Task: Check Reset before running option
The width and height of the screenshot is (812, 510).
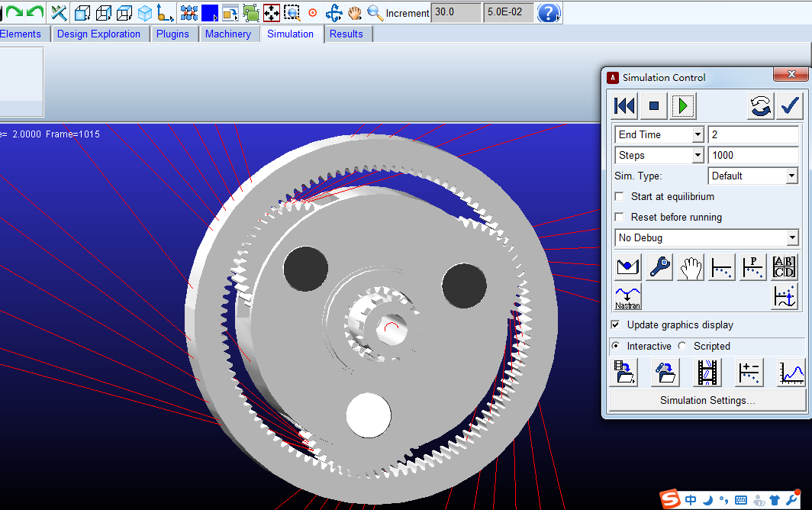Action: click(x=620, y=218)
